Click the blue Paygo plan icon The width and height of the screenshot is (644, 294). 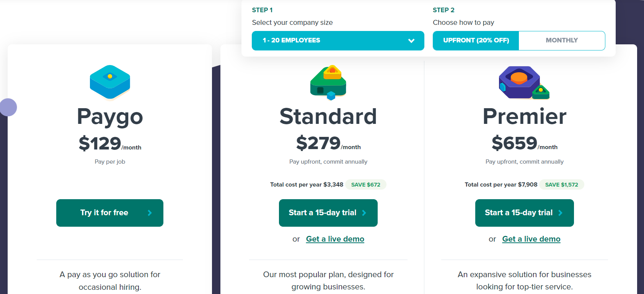110,82
